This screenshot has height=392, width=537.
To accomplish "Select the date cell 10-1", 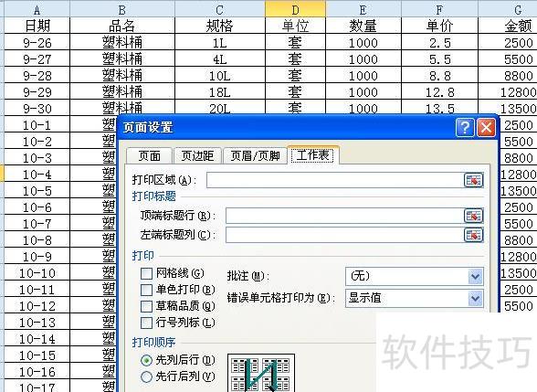I will pyautogui.click(x=37, y=124).
